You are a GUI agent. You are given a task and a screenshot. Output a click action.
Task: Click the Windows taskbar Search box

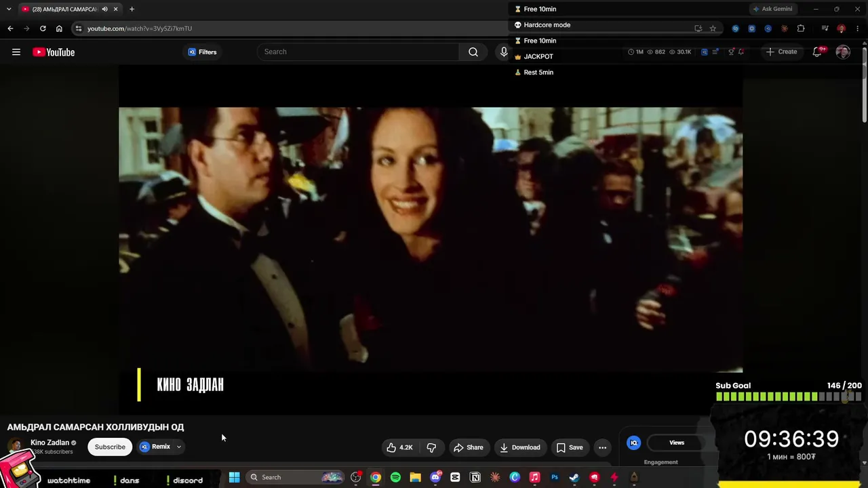click(295, 477)
